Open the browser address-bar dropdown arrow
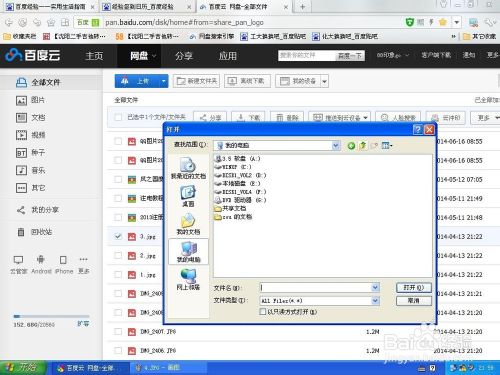The width and height of the screenshot is (500, 375). pyautogui.click(x=457, y=22)
